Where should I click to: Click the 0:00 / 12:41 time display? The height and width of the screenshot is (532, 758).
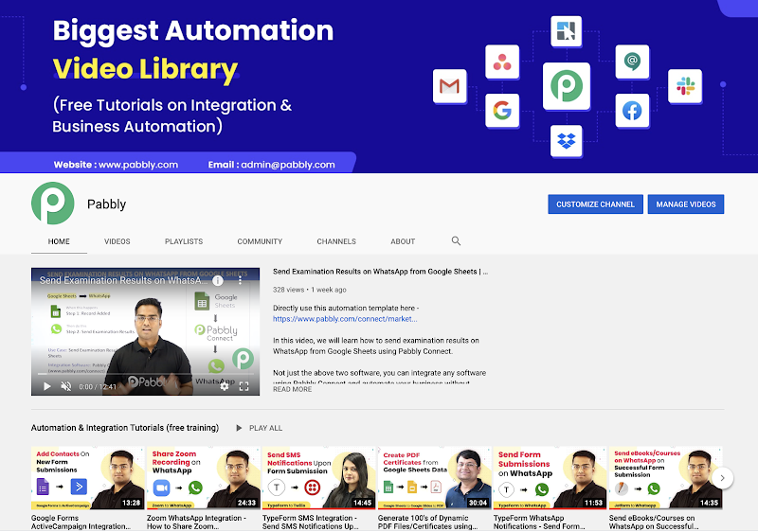click(x=98, y=386)
